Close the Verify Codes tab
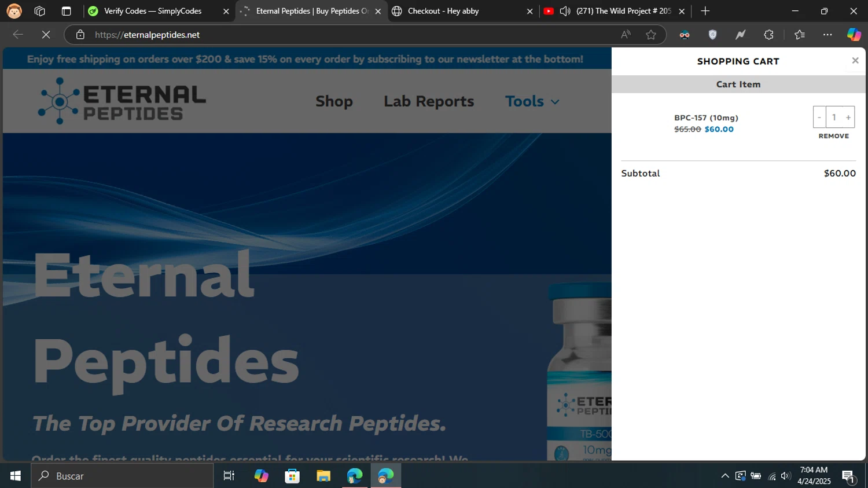Viewport: 868px width, 488px height. (226, 11)
